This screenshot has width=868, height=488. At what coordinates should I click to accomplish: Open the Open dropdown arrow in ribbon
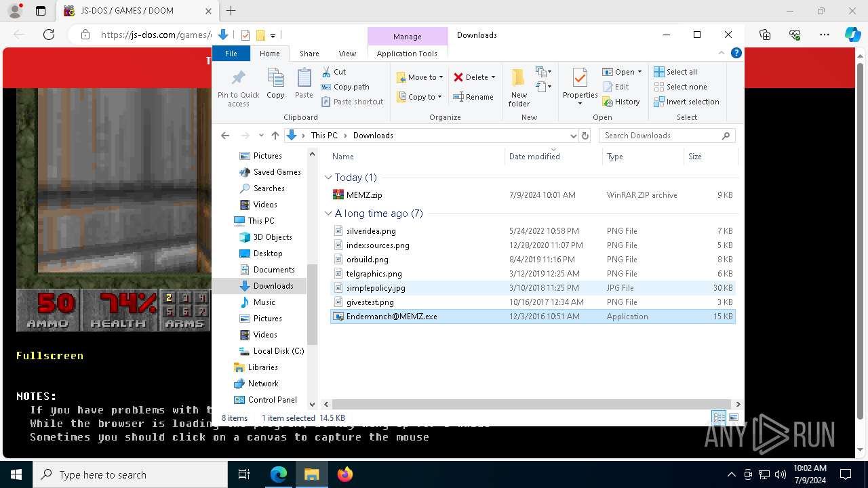click(x=639, y=72)
